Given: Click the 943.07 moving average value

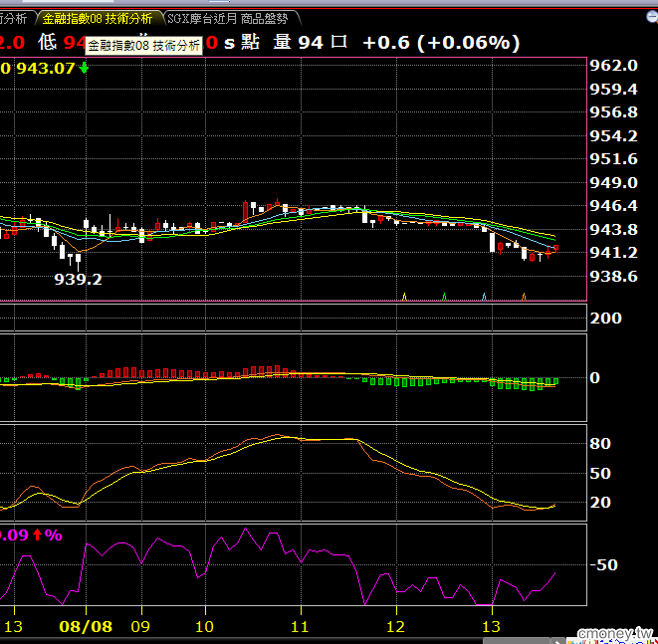Looking at the screenshot, I should pos(46,68).
